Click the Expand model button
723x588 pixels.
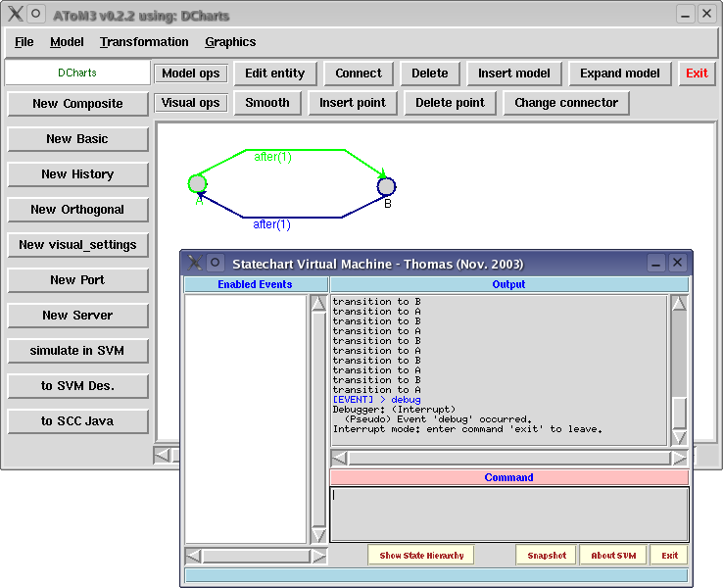tap(620, 73)
